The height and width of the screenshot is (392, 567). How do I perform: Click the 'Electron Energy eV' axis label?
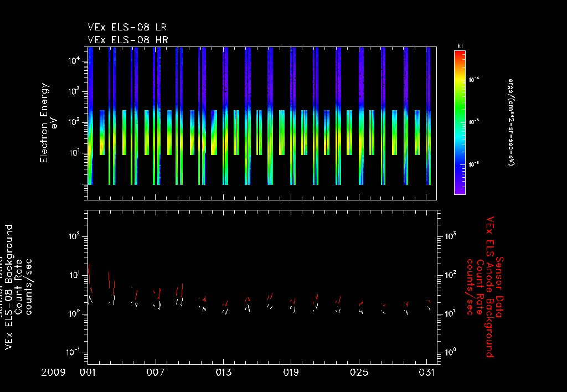49,123
